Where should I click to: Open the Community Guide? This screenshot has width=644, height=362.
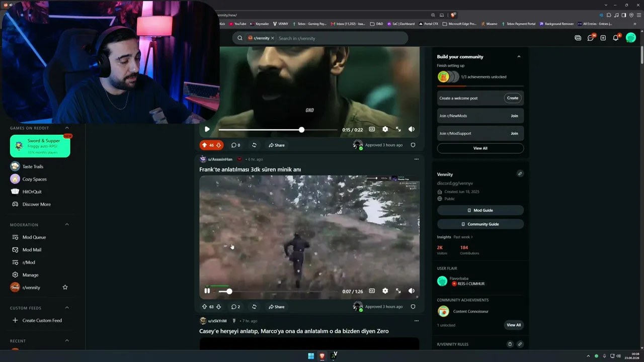pyautogui.click(x=480, y=224)
